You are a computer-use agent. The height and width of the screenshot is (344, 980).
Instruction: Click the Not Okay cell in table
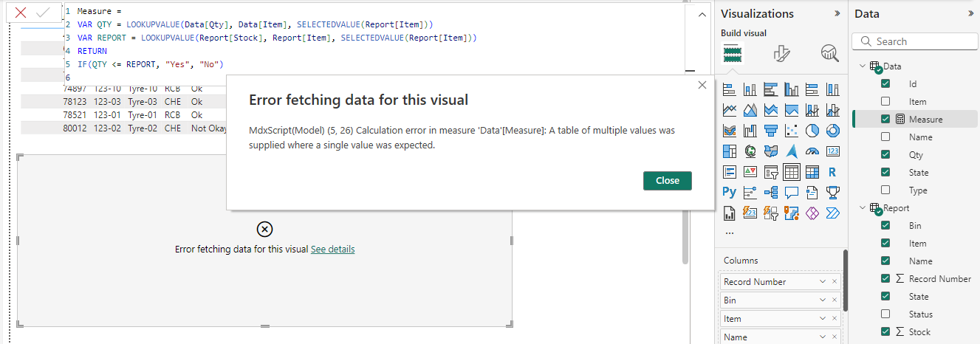208,128
